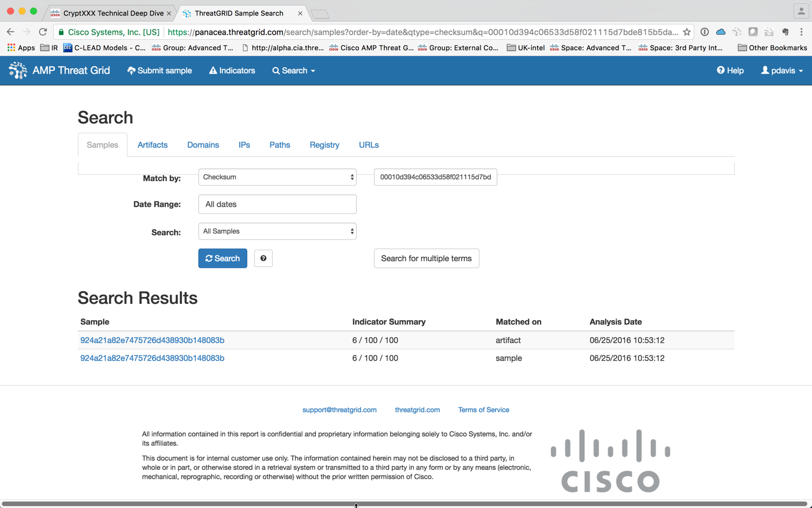
Task: Click the browser forward arrow
Action: click(27, 32)
